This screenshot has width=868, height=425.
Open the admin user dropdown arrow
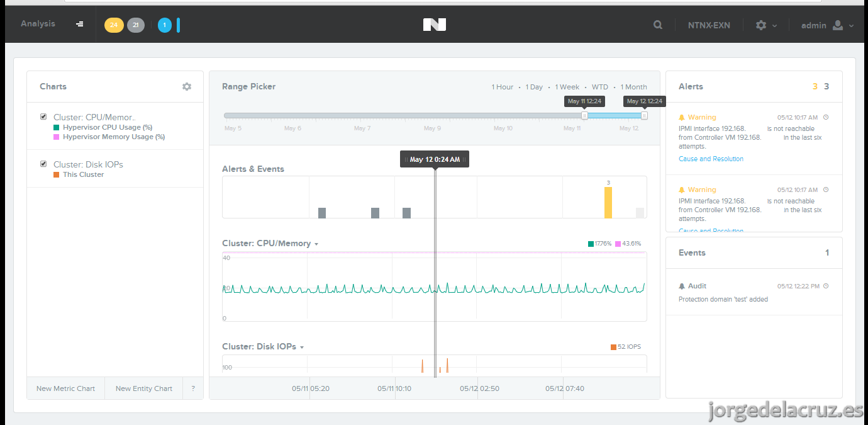click(x=852, y=26)
